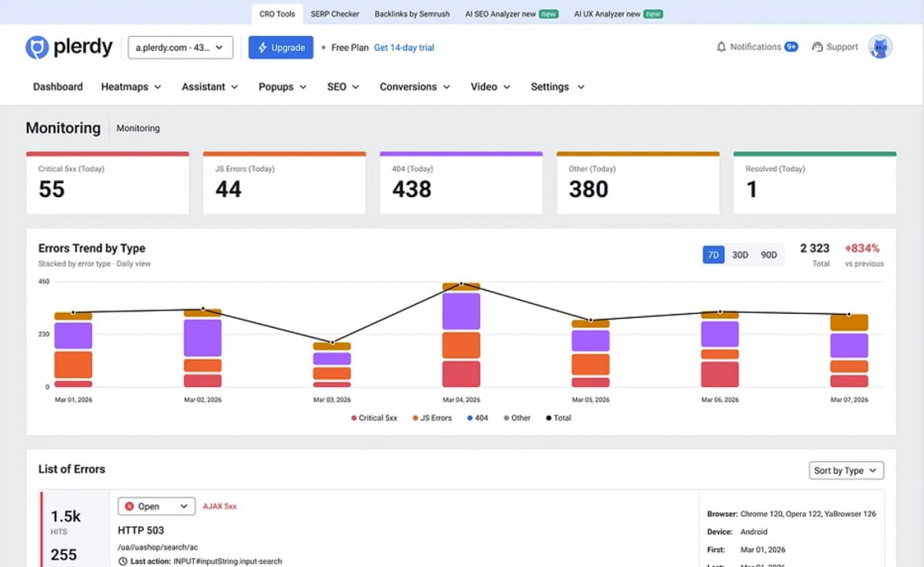Expand the Settings menu
This screenshot has width=924, height=567.
557,87
